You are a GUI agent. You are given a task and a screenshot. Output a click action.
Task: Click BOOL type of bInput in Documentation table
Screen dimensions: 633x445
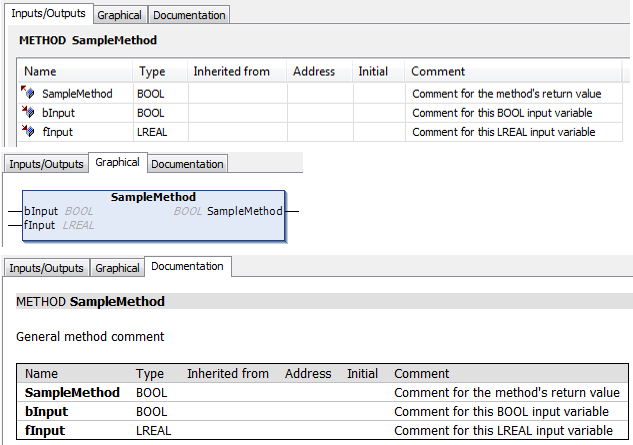tap(151, 411)
